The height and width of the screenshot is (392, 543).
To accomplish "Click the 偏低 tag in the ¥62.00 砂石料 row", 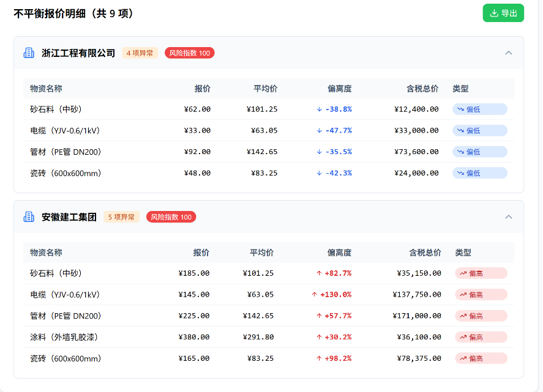I will pos(479,109).
